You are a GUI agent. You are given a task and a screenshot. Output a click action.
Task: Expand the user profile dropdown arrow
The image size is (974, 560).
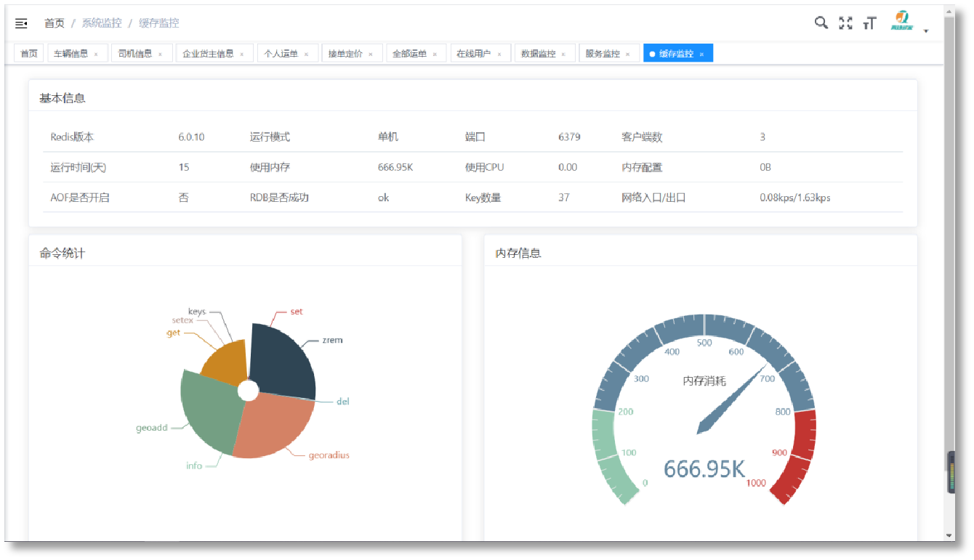pos(926,31)
